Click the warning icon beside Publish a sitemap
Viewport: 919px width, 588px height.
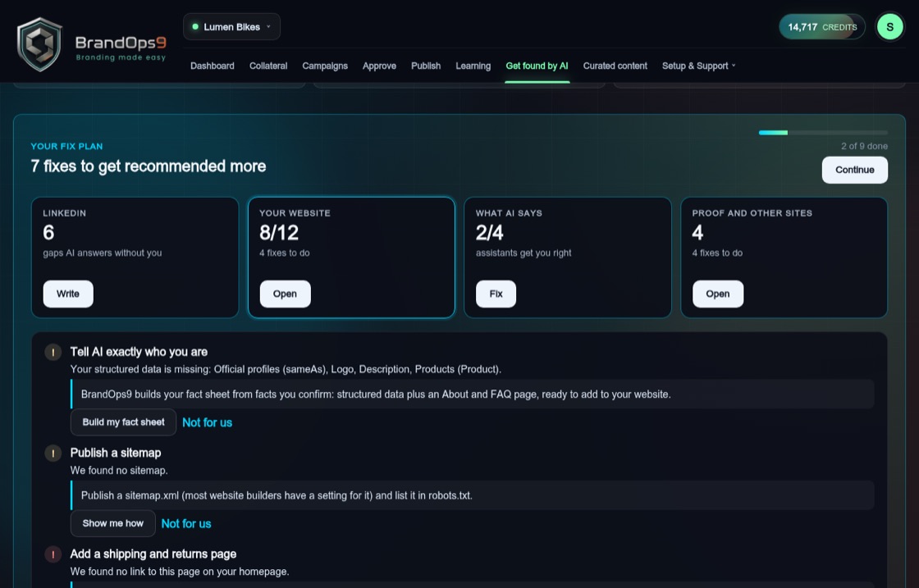(53, 454)
